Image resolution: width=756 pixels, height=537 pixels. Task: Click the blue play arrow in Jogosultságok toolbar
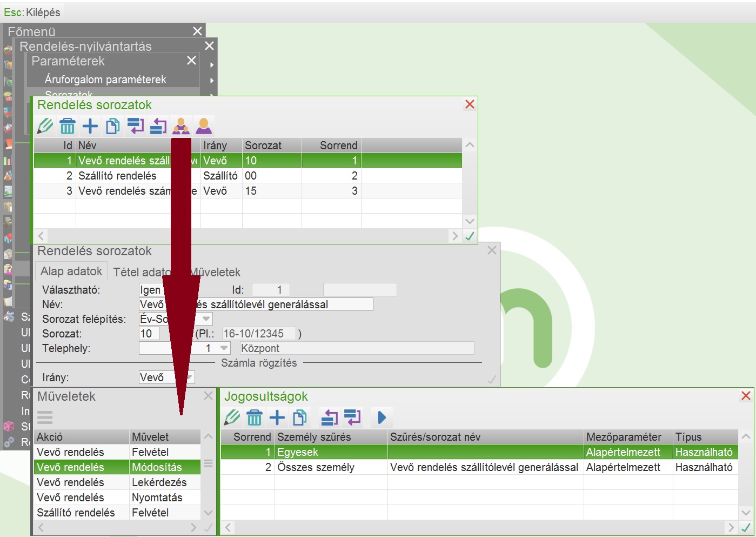(382, 417)
